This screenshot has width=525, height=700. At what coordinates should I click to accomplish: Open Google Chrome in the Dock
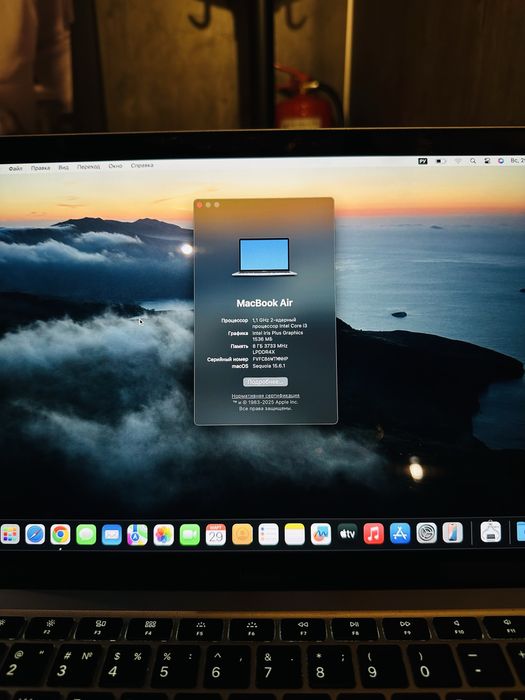click(x=60, y=534)
